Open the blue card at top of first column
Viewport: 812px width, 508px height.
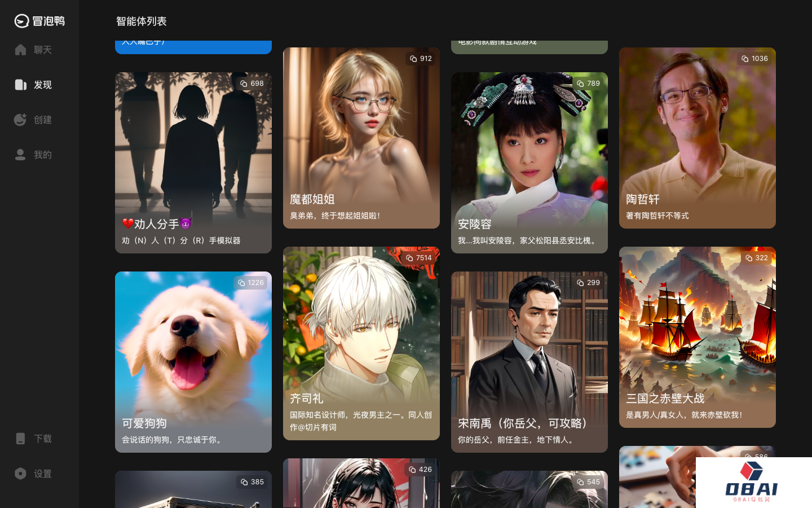[x=193, y=47]
